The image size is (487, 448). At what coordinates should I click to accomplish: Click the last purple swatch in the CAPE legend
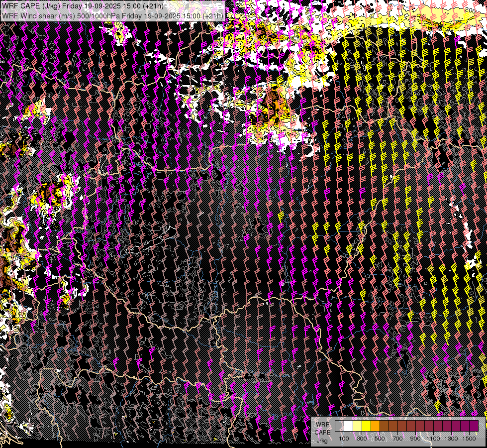click(x=474, y=426)
